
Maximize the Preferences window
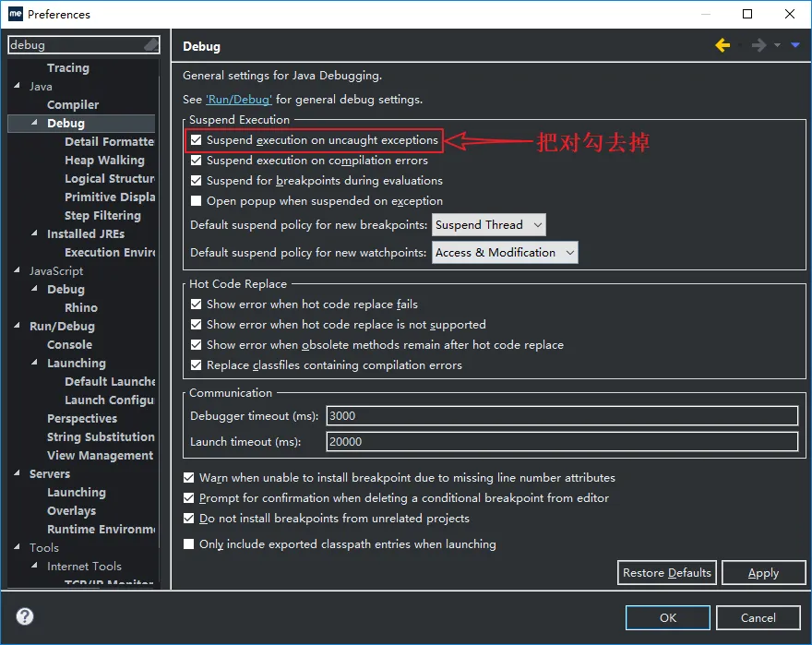(747, 14)
